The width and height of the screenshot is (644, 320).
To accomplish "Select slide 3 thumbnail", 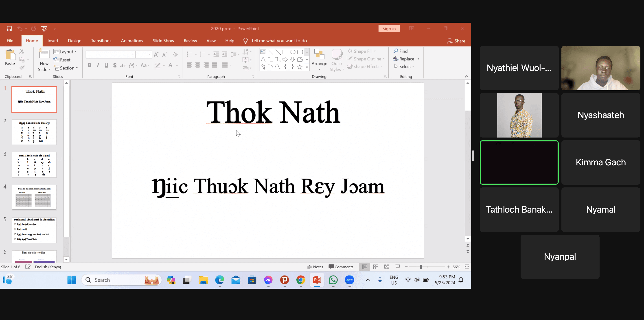I will [34, 165].
